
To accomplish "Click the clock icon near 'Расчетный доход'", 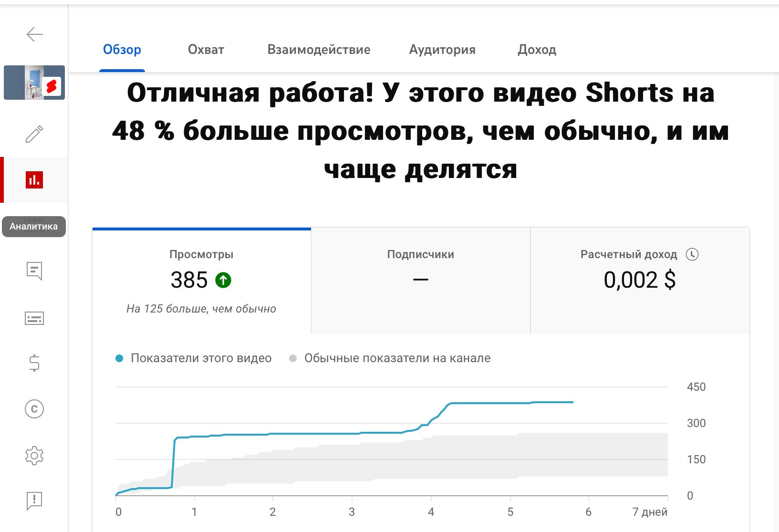I will pos(693,254).
